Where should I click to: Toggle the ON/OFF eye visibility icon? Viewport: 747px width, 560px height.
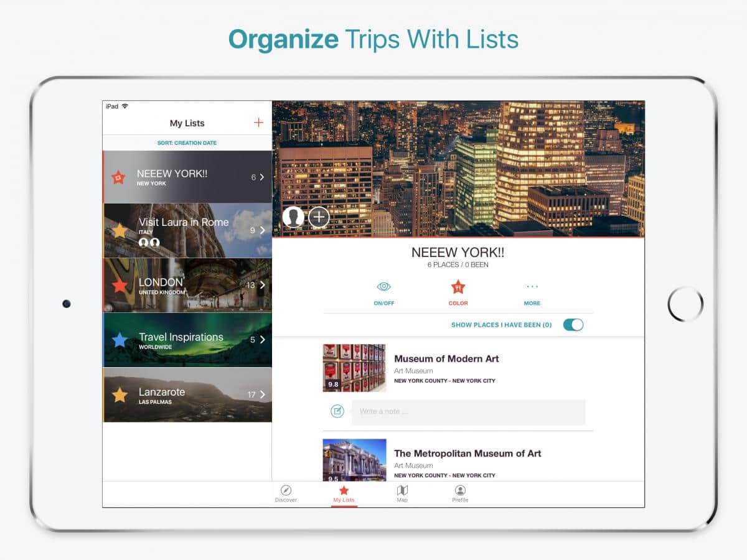[384, 287]
